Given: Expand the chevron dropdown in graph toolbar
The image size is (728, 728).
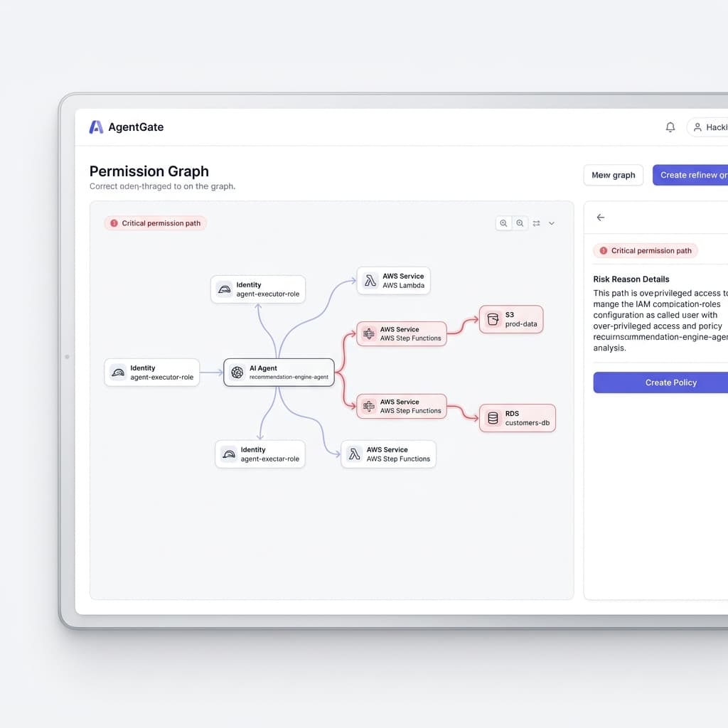Looking at the screenshot, I should coord(552,223).
